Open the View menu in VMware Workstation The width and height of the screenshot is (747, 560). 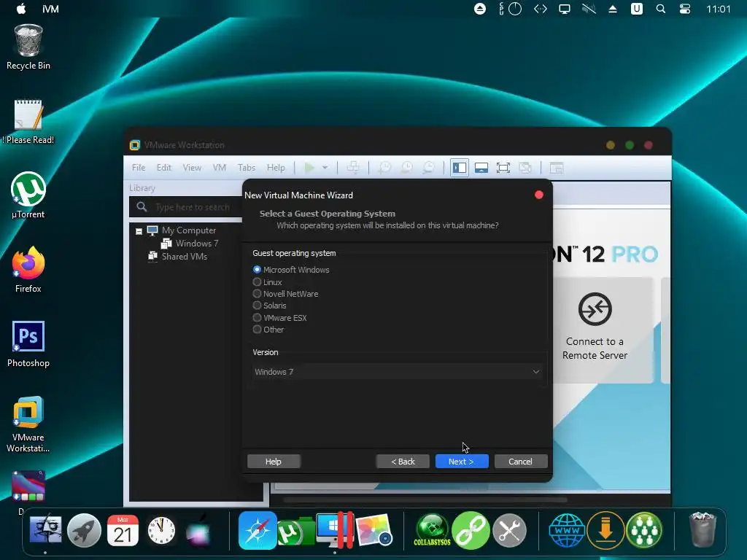[192, 168]
